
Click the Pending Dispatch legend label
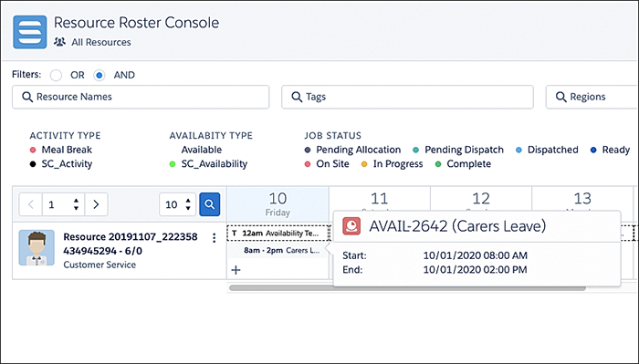tap(464, 150)
